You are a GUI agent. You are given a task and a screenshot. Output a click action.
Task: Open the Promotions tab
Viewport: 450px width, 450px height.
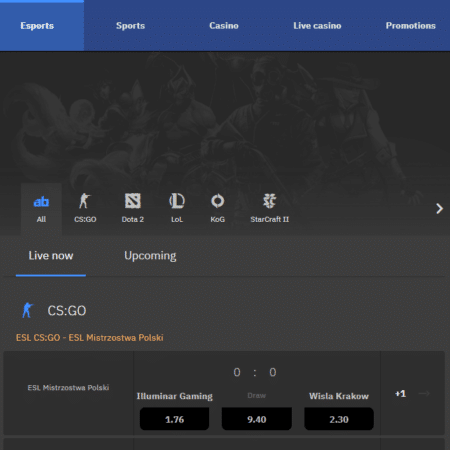[x=410, y=26]
